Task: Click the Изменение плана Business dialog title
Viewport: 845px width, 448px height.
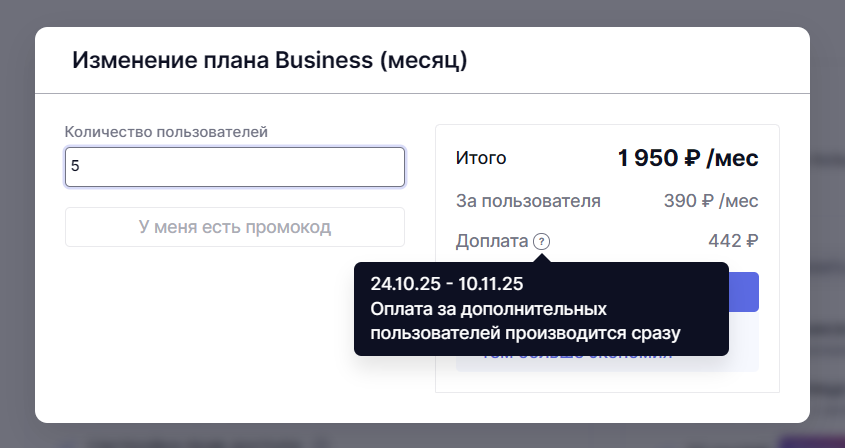Action: 269,60
